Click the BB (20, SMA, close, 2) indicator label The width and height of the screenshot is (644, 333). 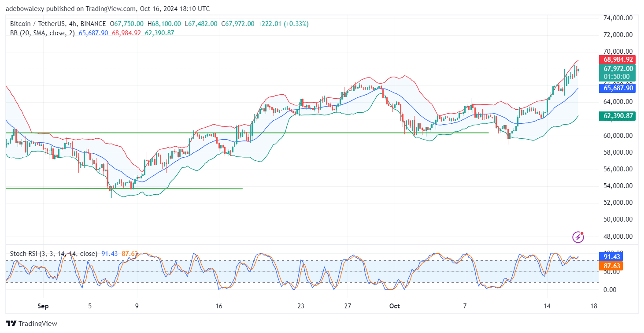(43, 33)
